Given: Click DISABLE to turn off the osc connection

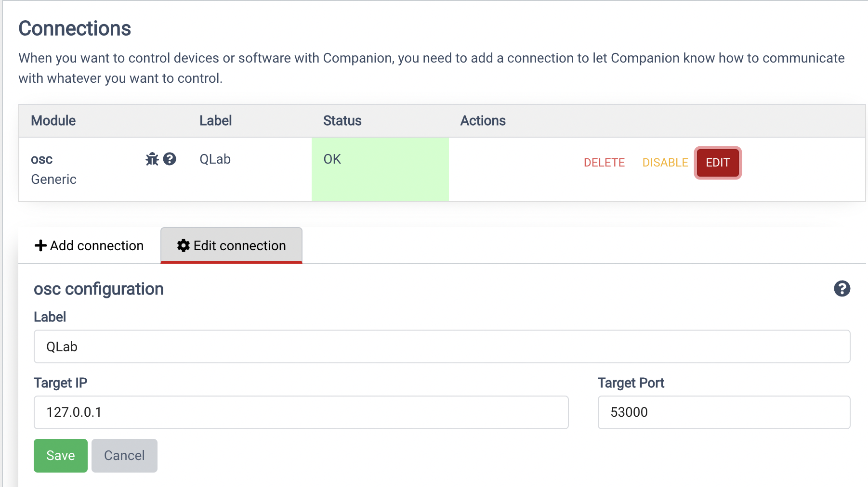Looking at the screenshot, I should 665,163.
